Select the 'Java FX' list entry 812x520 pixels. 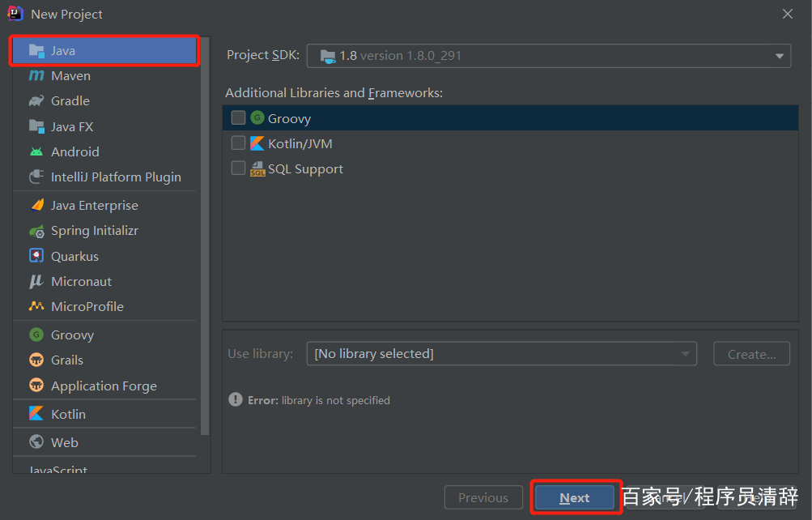tap(104, 126)
